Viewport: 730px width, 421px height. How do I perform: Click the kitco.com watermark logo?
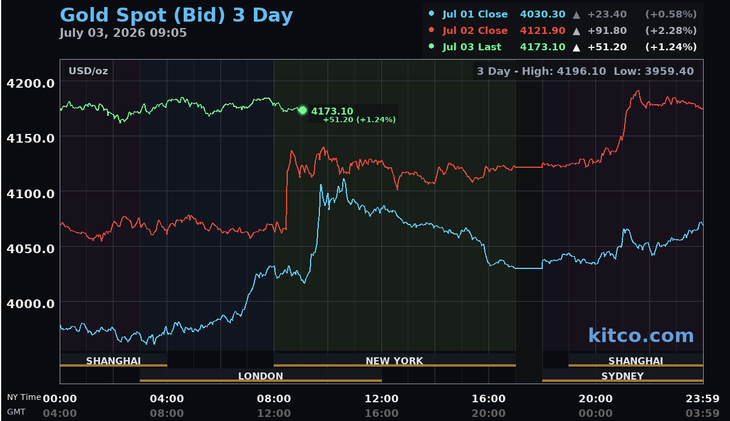[x=641, y=335]
